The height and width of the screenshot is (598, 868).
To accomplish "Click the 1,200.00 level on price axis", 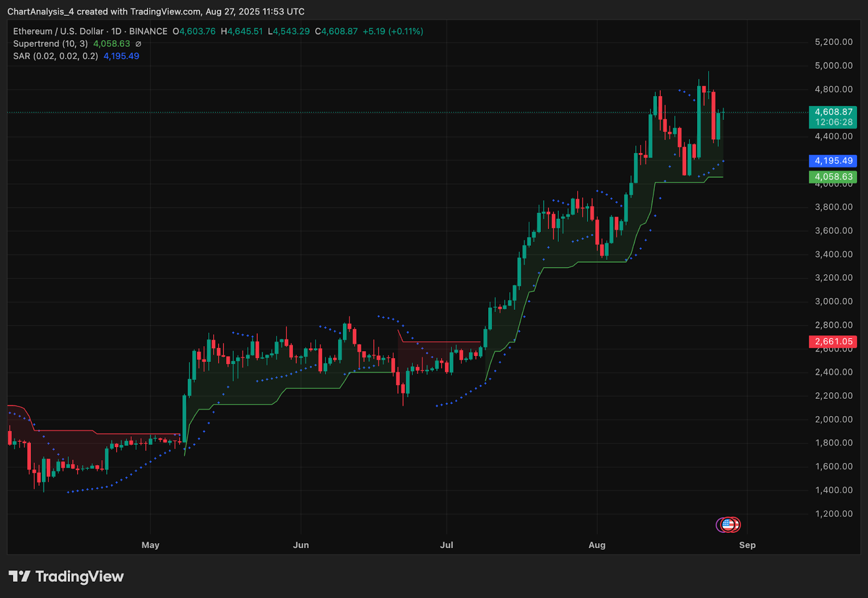I will click(x=833, y=513).
